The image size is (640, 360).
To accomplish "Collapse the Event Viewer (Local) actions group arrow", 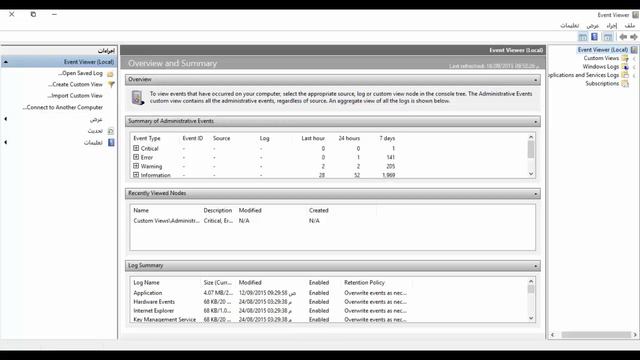I will click(6, 62).
